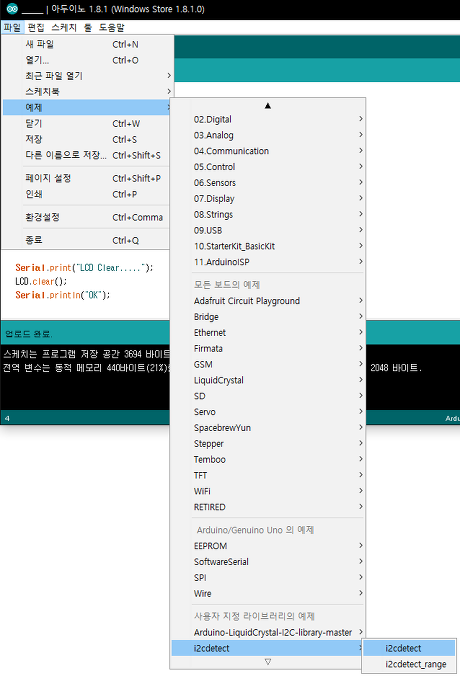Expand 04.Communication examples
Screen dimensions: 460x676
coord(268,151)
